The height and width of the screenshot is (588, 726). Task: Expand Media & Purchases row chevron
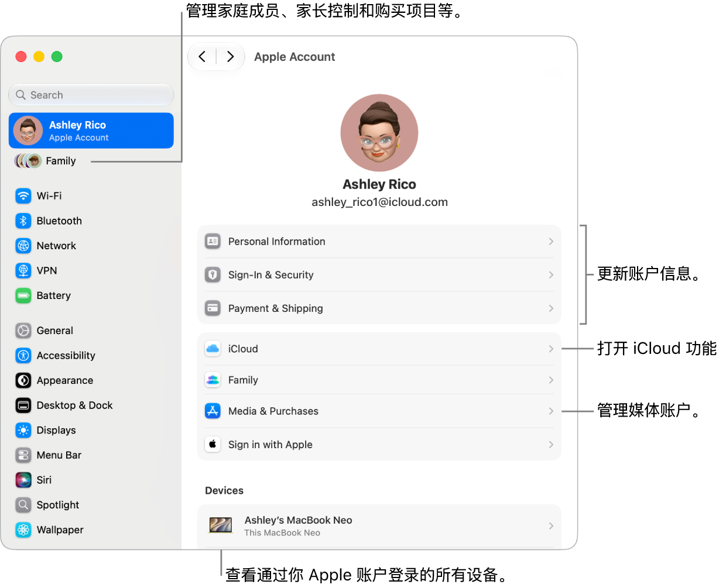[551, 411]
